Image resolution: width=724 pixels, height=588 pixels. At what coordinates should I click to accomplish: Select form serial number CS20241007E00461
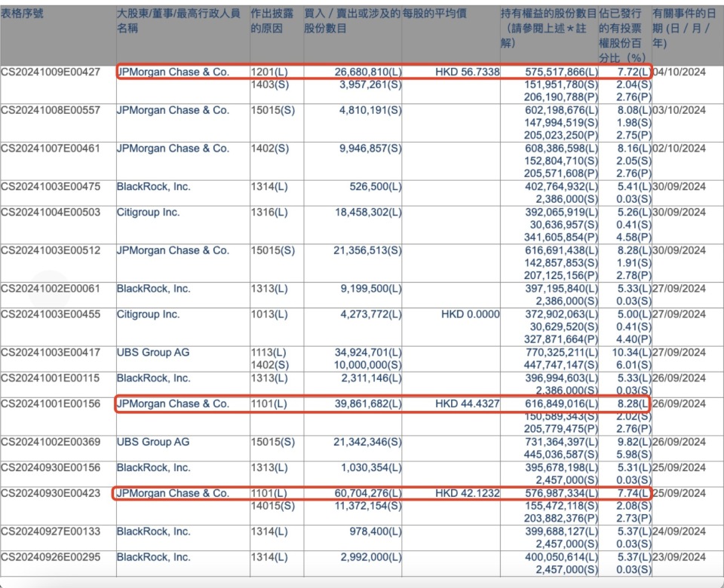(x=51, y=149)
